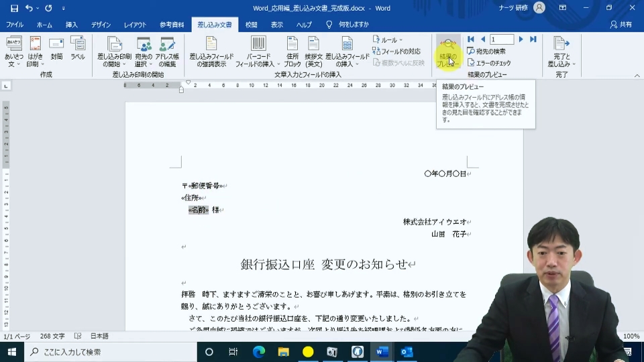Switch to the レイアウト ribbon tab
Viewport: 644px width, 362px height.
[x=135, y=25]
